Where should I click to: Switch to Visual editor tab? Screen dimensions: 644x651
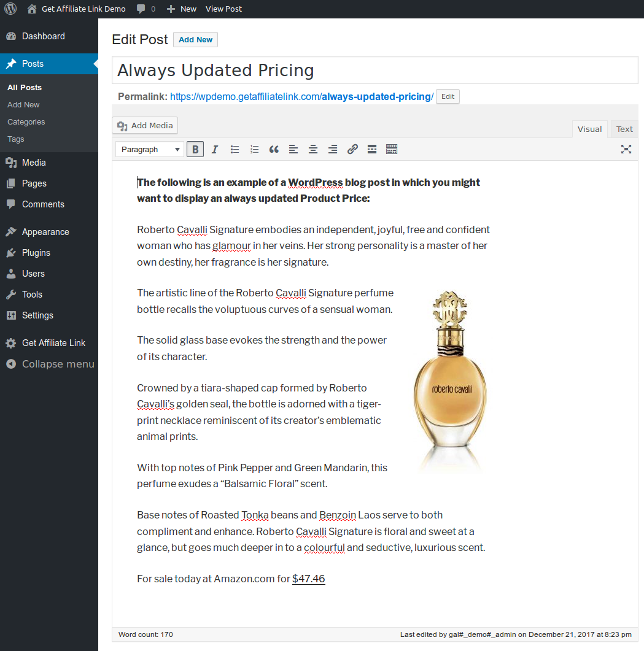[x=589, y=129]
